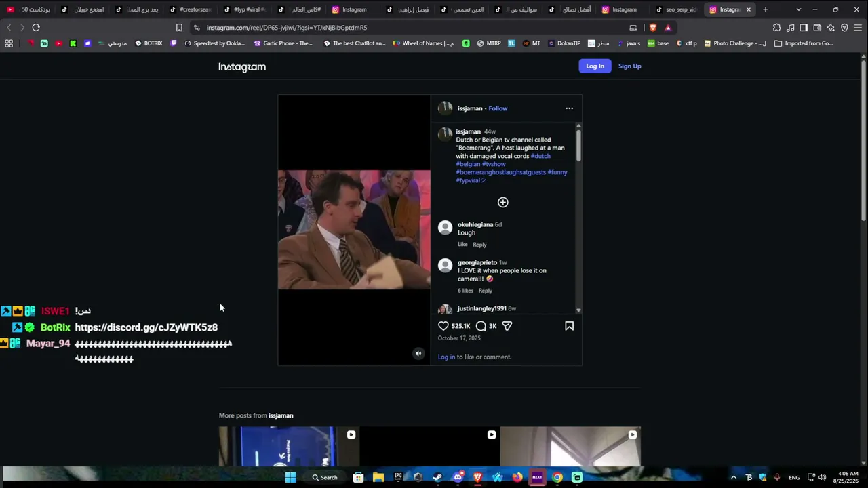Open the browser extensions puzzle icon
Viewport: 868px width, 488px height.
click(x=776, y=28)
